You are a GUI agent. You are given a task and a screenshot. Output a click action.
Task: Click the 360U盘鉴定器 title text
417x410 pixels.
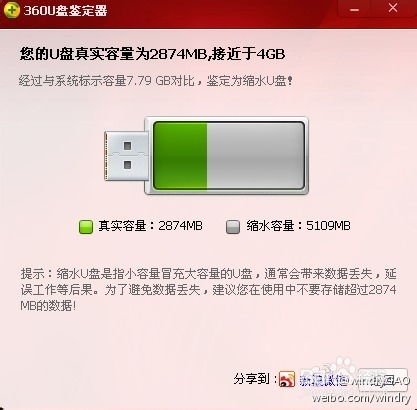pyautogui.click(x=65, y=11)
